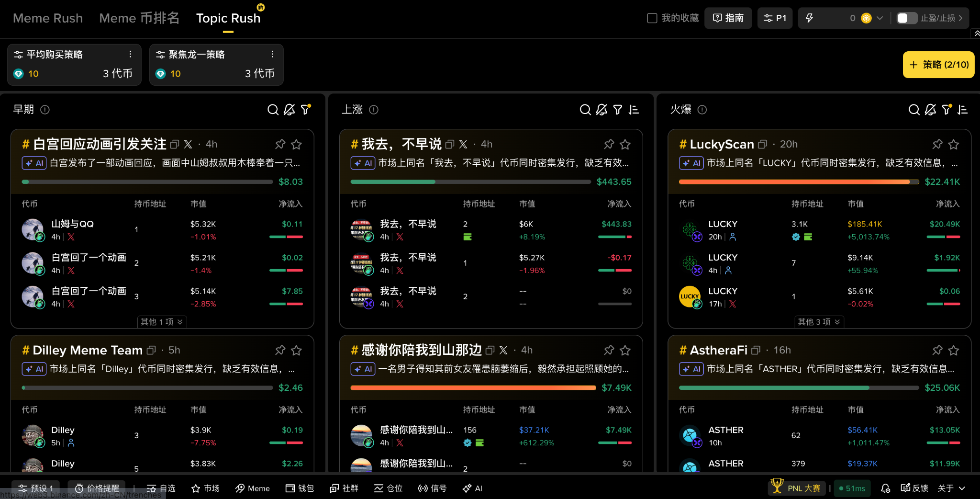Open the filter panel in the 火爆 column
The width and height of the screenshot is (980, 499).
[x=946, y=110]
